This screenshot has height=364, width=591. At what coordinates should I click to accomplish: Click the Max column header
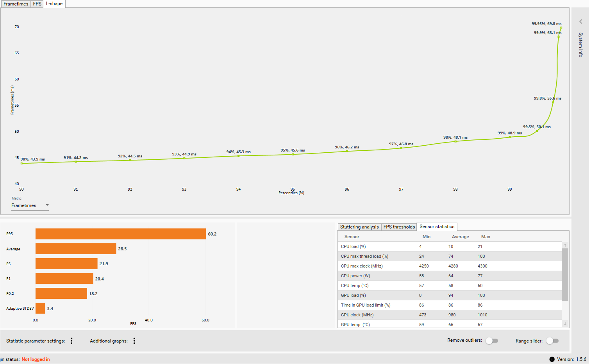click(x=486, y=237)
